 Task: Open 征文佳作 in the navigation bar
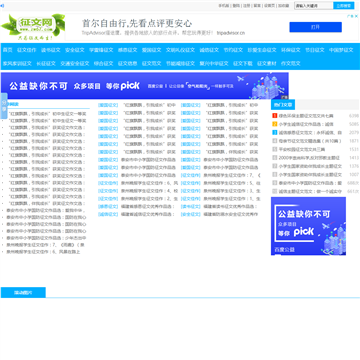27,50
